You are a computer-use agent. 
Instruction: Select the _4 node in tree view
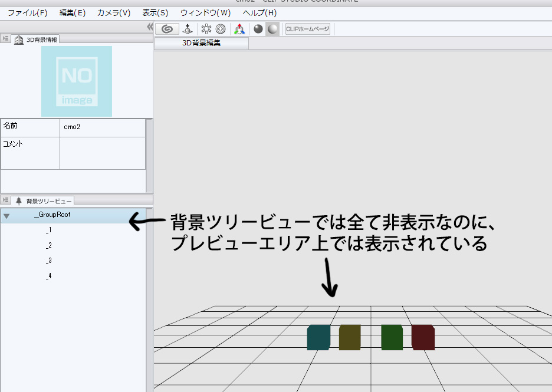[x=49, y=276]
